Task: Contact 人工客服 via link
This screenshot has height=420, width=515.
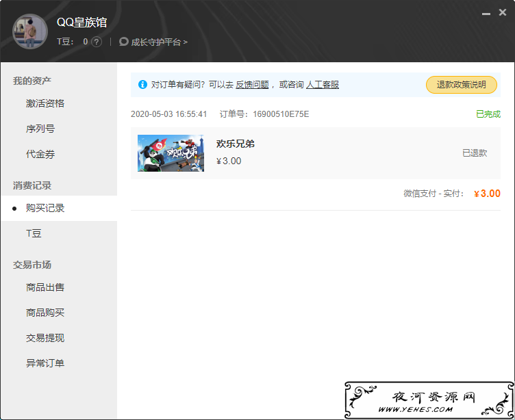Action: [x=323, y=85]
